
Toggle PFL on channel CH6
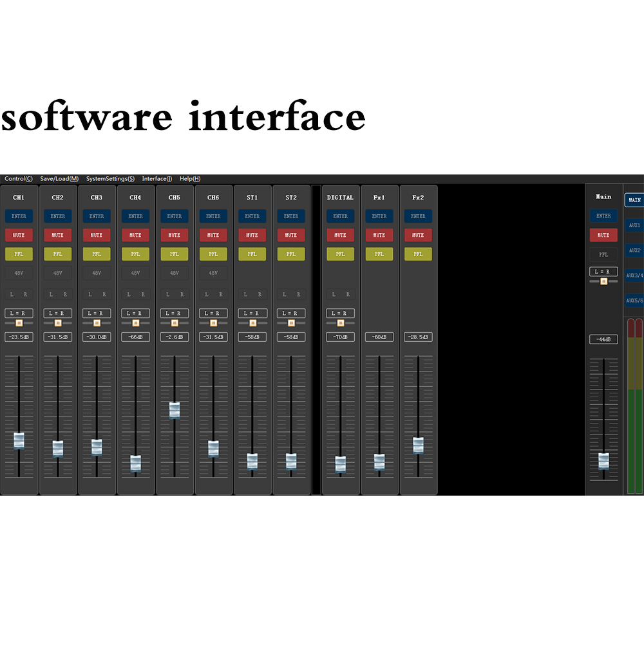213,254
